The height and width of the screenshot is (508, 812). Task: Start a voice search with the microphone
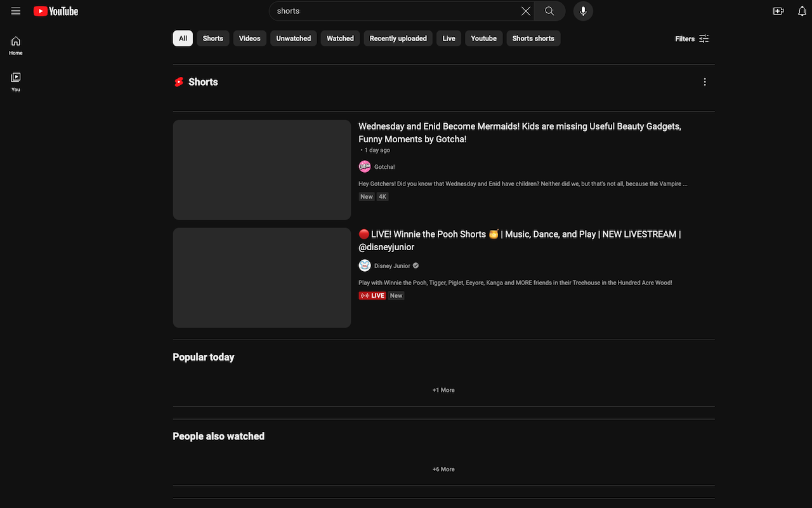[x=582, y=11]
